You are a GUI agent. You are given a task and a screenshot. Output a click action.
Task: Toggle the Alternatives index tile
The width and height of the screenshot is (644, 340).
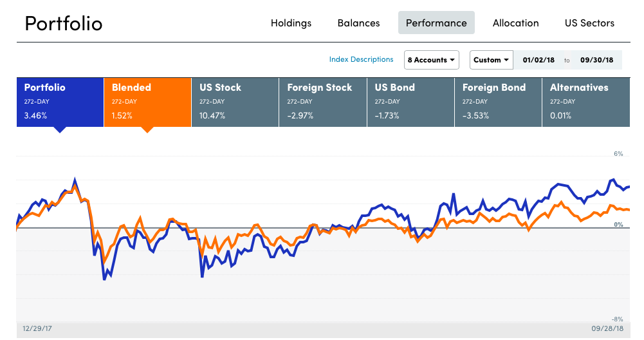pyautogui.click(x=585, y=102)
